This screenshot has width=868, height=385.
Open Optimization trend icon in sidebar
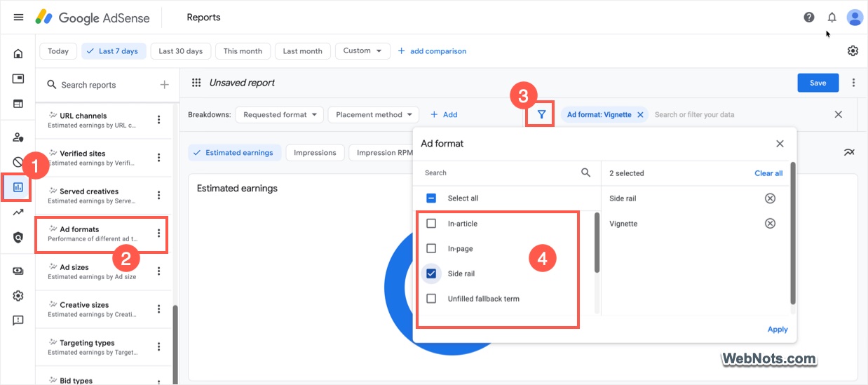18,212
